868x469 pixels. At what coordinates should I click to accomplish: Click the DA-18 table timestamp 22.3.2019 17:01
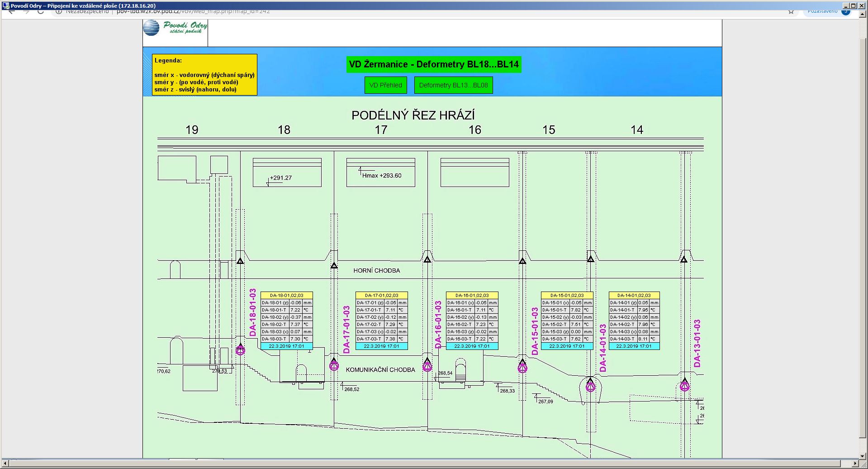point(287,346)
